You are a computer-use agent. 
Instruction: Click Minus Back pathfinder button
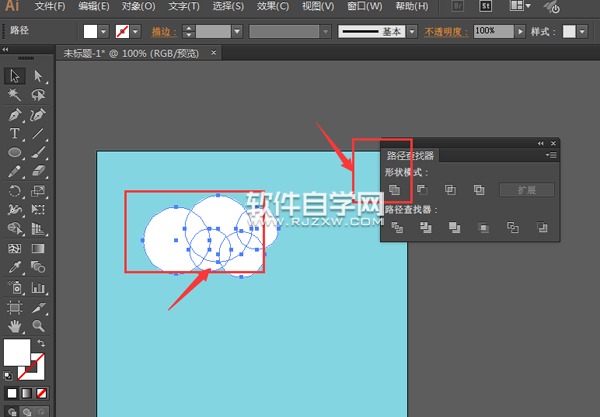point(542,228)
